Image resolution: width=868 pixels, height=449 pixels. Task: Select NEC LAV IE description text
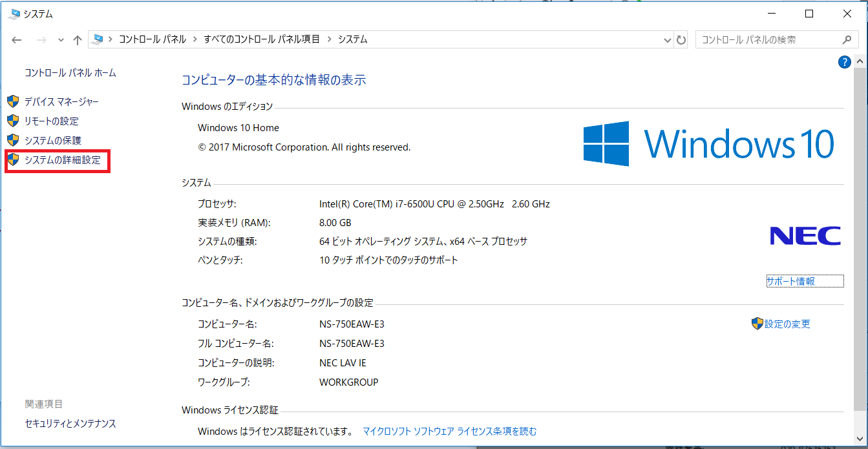coord(343,363)
